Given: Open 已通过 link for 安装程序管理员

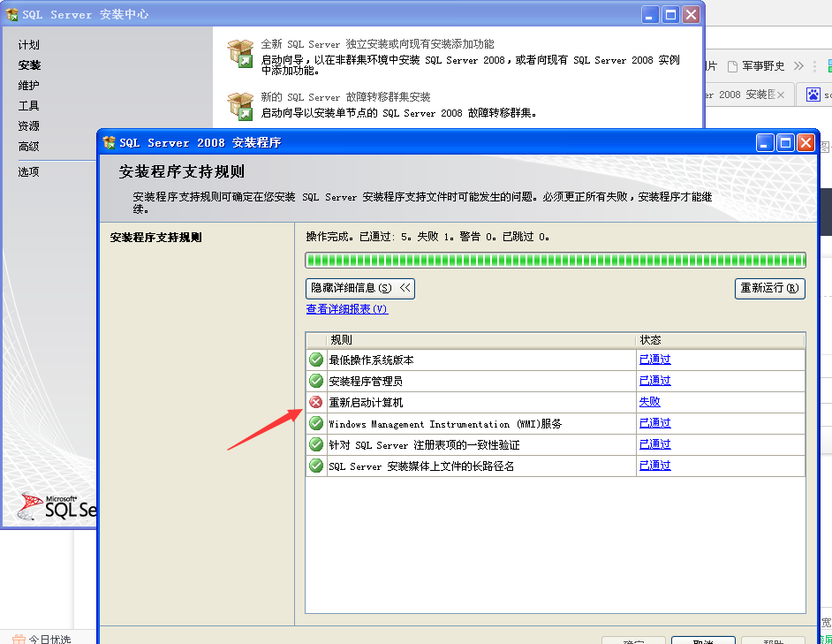Looking at the screenshot, I should [654, 381].
